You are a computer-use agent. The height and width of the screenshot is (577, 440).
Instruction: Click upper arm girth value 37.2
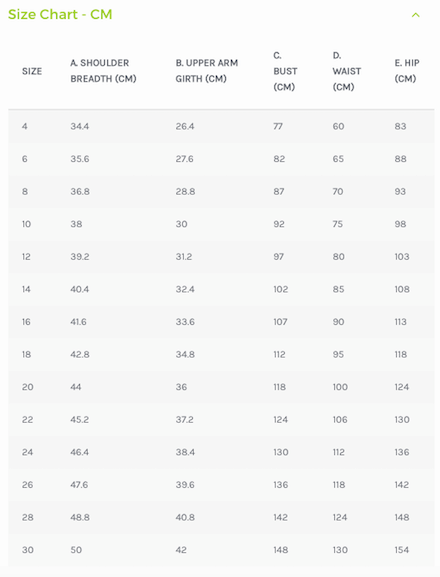tap(184, 420)
